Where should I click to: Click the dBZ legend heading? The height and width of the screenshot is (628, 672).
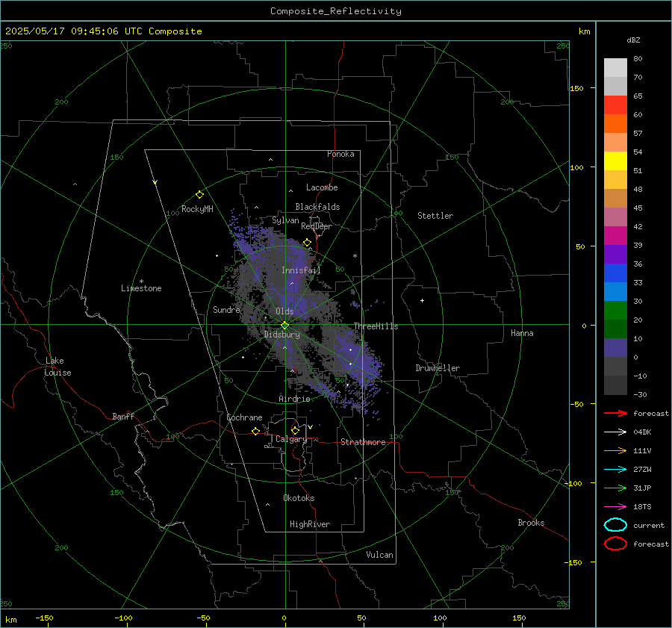click(633, 40)
